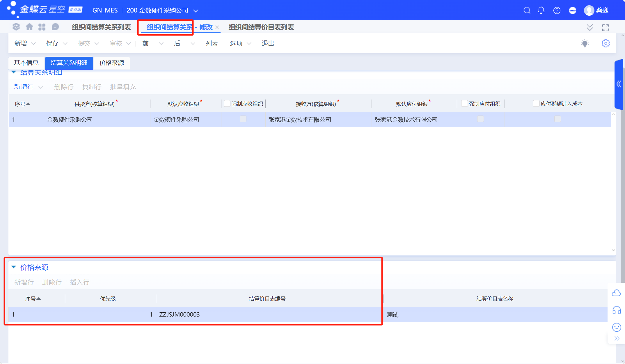Select price list name cell 测试

coord(496,315)
